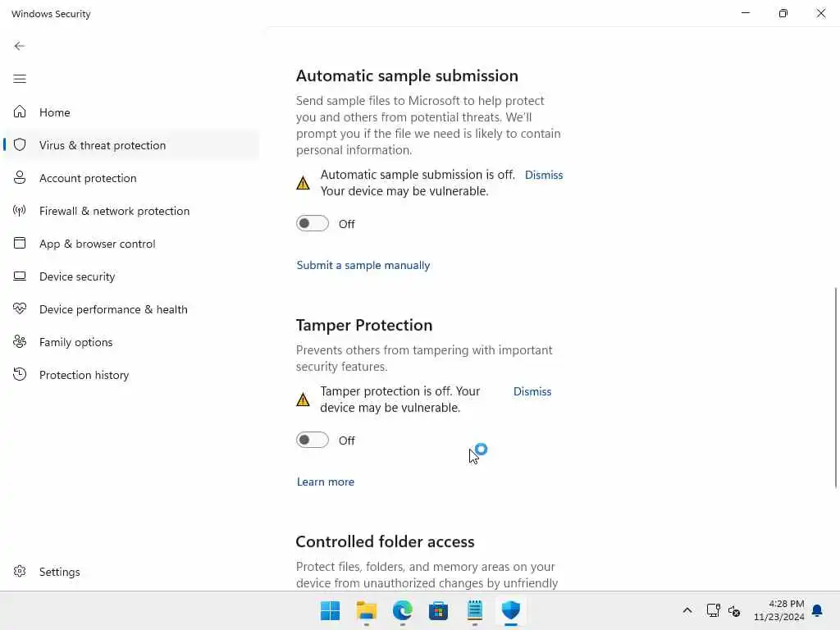
Task: Click the Controlled folder access heading
Action: tap(385, 541)
